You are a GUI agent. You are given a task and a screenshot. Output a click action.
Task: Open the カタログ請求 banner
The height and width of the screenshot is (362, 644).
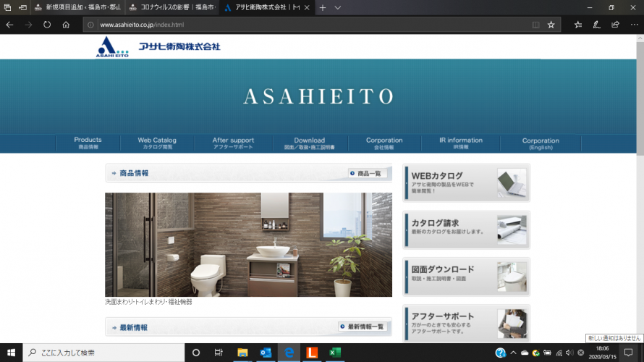pos(466,230)
